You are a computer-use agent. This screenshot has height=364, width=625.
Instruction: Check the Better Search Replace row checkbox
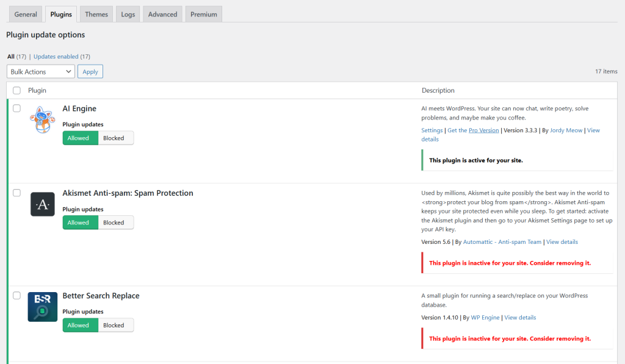[x=16, y=296]
